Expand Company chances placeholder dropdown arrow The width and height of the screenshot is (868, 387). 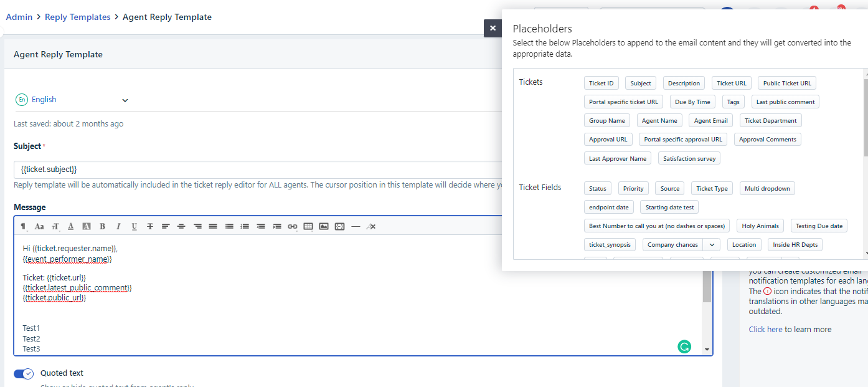pyautogui.click(x=712, y=245)
